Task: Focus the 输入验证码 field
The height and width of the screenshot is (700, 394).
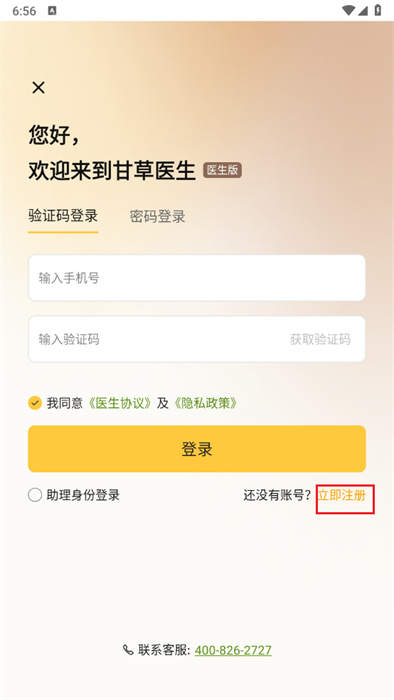Action: click(x=156, y=339)
